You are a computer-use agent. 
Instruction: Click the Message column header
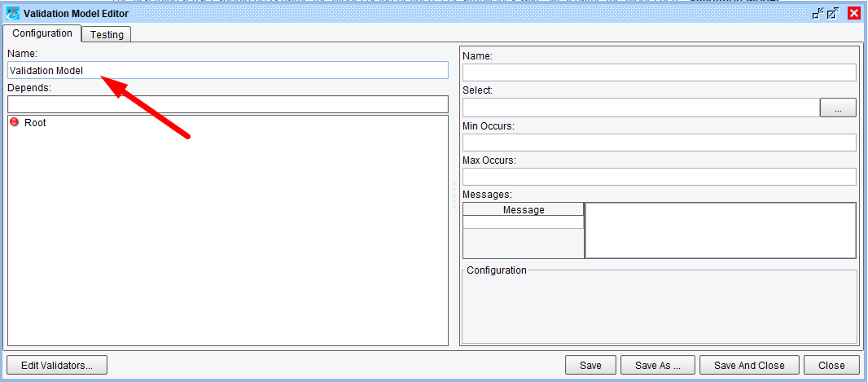(524, 209)
